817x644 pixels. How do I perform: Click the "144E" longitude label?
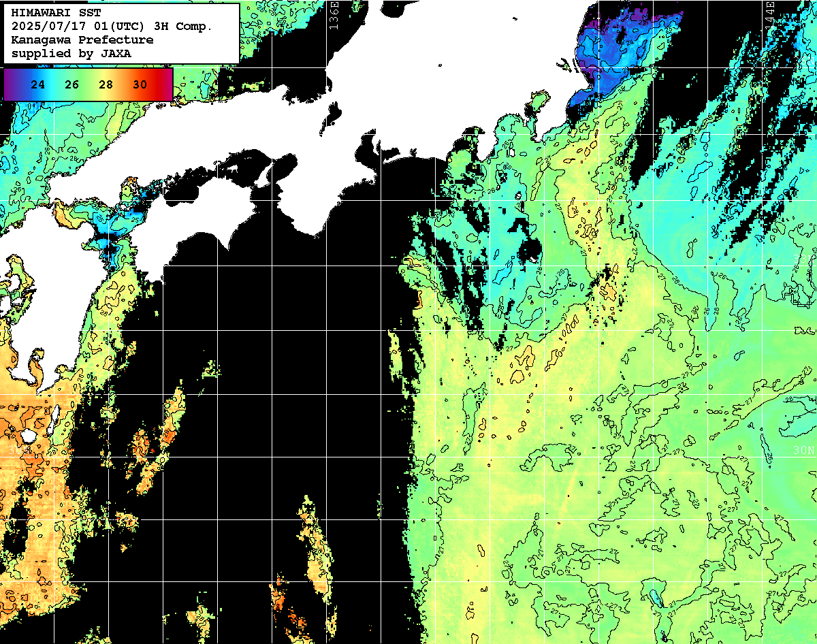tap(769, 15)
